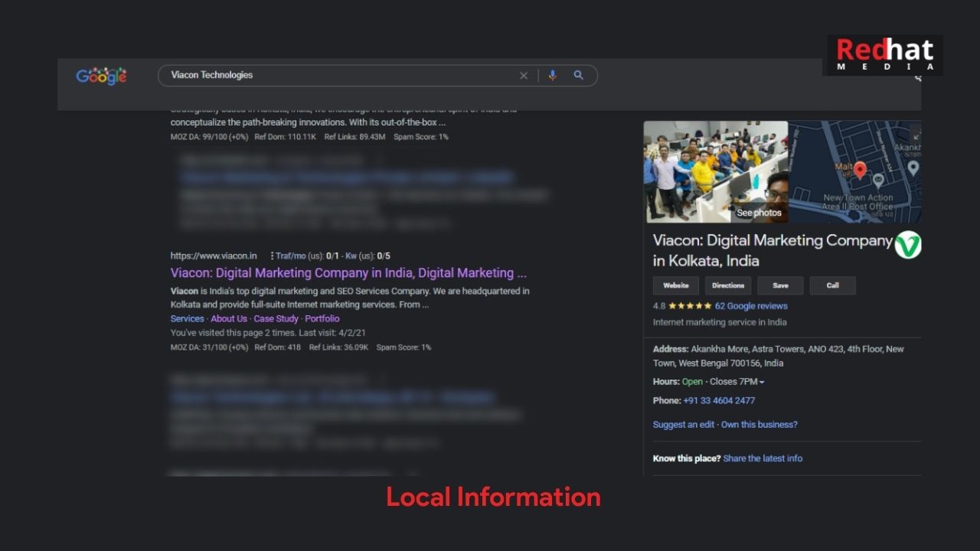Click 'MOZ DA: 31/100 (+0%)' metric
The height and width of the screenshot is (551, 980).
point(210,347)
